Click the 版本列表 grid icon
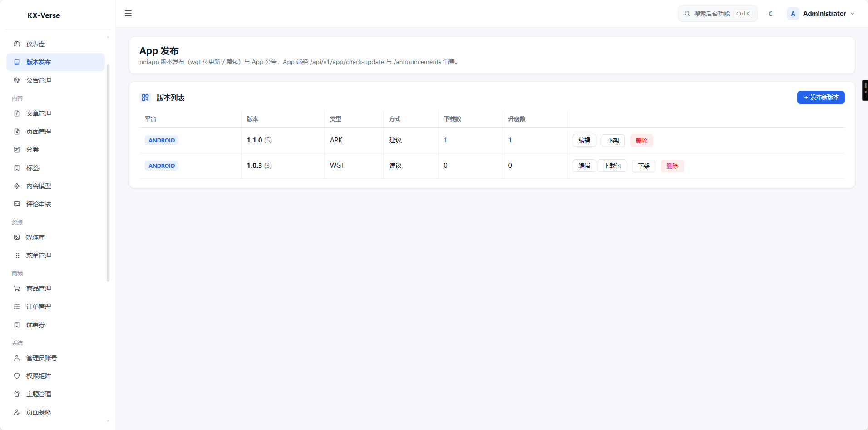Viewport: 868px width, 430px height. pyautogui.click(x=145, y=98)
